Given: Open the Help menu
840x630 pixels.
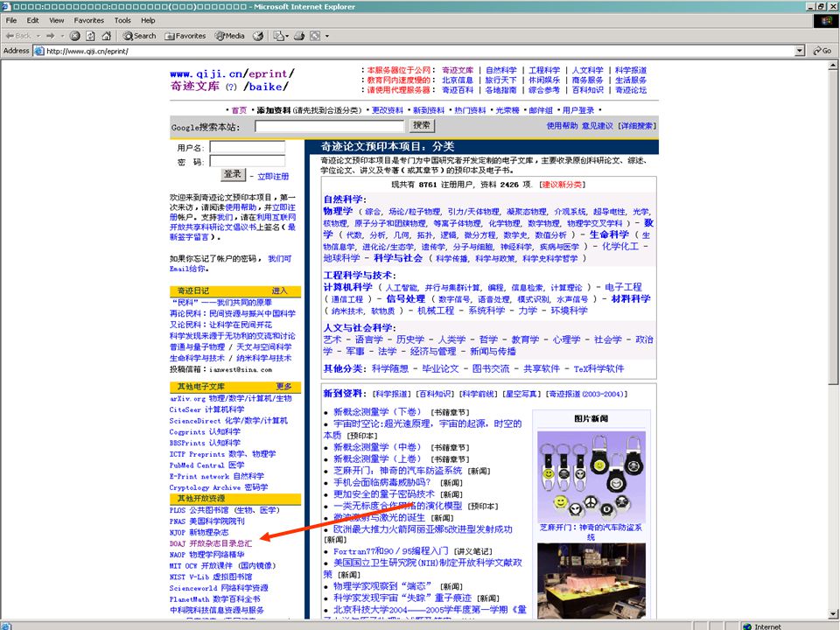Looking at the screenshot, I should click(x=148, y=20).
